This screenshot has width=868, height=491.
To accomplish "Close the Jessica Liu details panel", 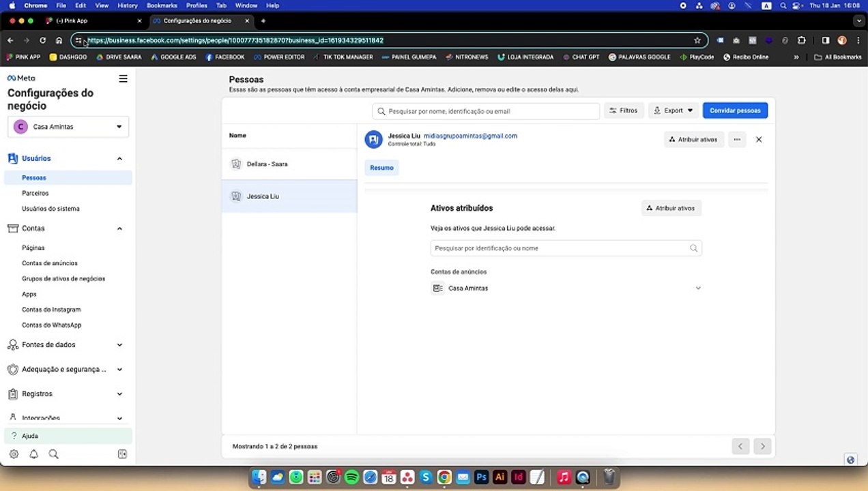I will [x=759, y=139].
